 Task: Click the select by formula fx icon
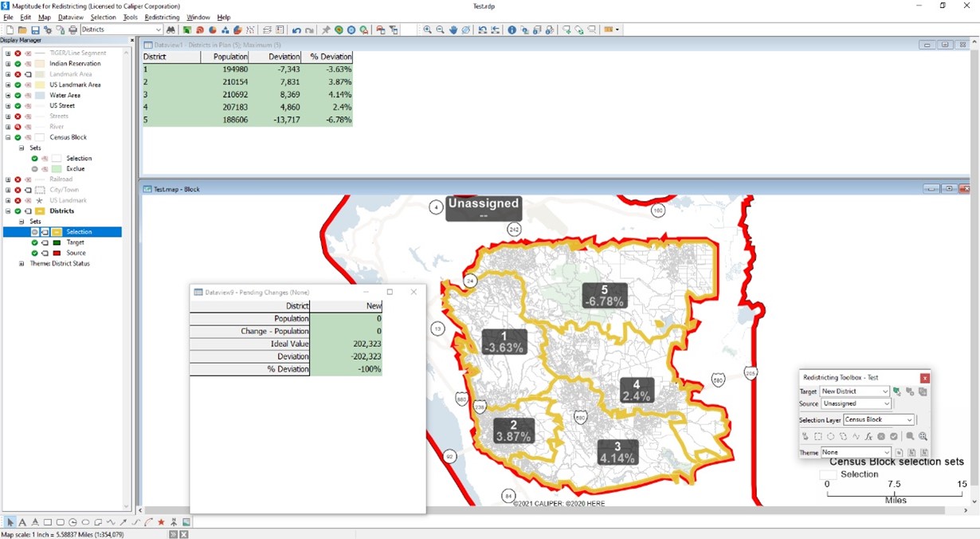[868, 436]
